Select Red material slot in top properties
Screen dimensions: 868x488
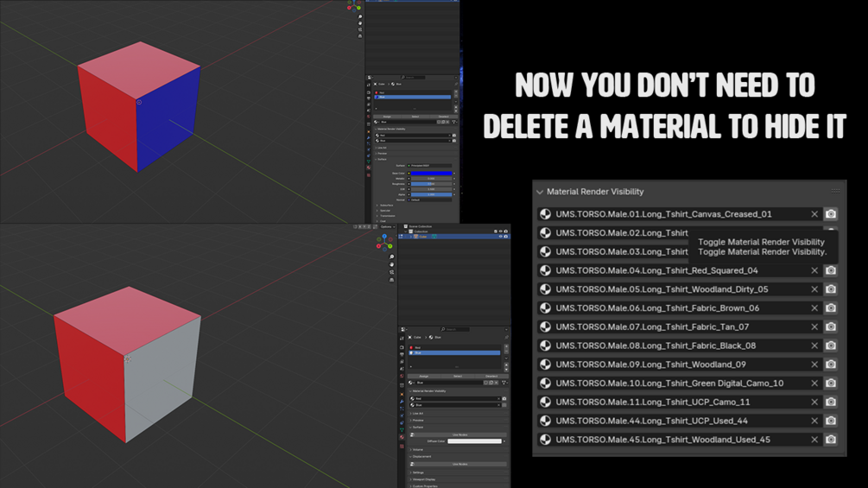(x=413, y=92)
